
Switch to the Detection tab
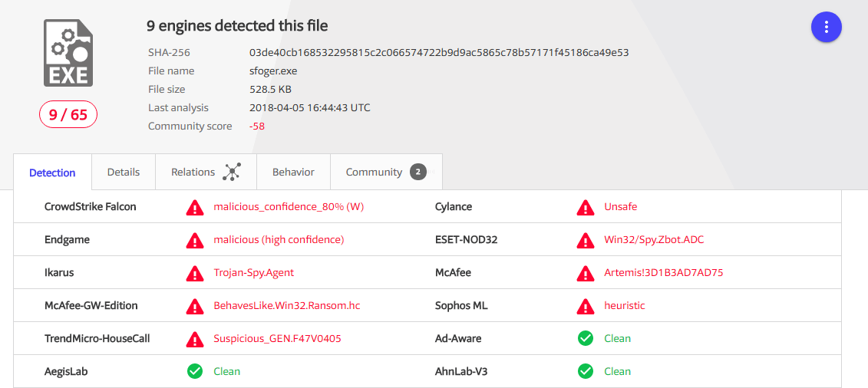pyautogui.click(x=52, y=173)
